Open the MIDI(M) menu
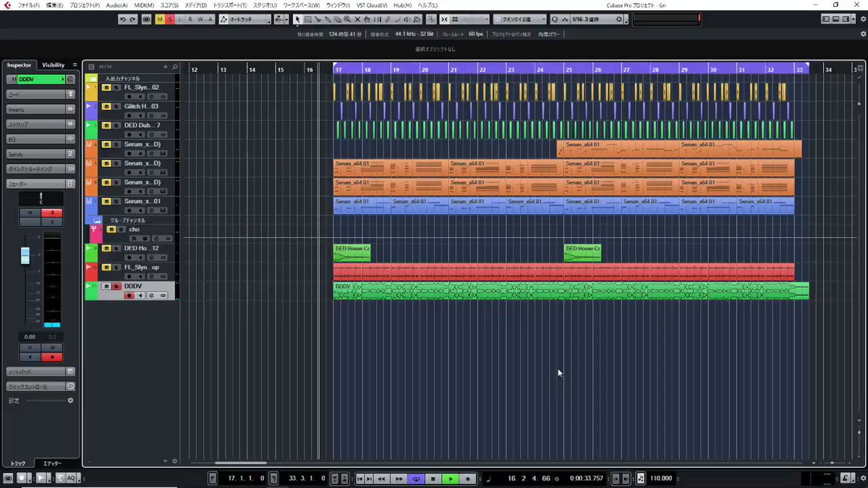Screen dimensions: 868x488 (x=144, y=5)
